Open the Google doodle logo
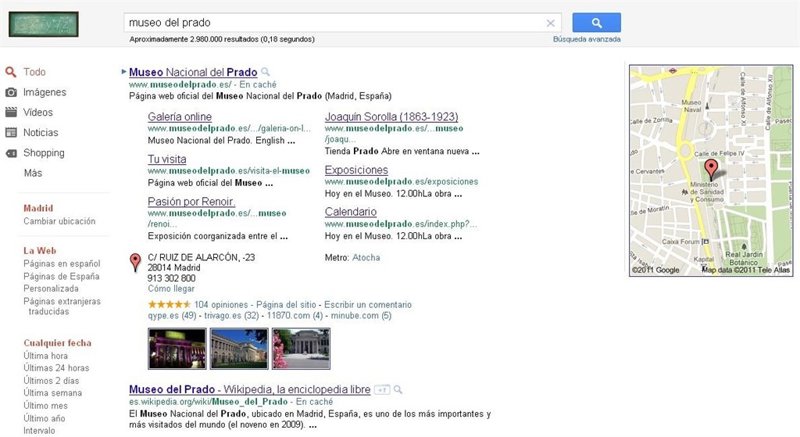This screenshot has height=437, width=800. tap(43, 24)
